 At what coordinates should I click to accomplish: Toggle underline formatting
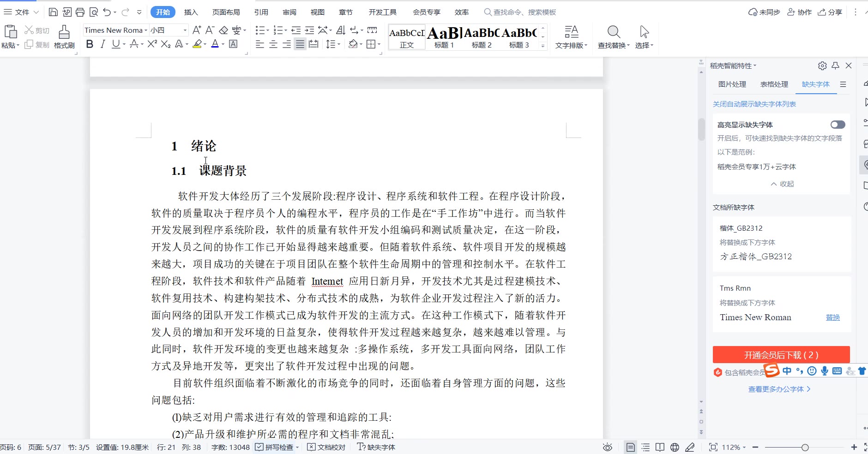[x=115, y=44]
